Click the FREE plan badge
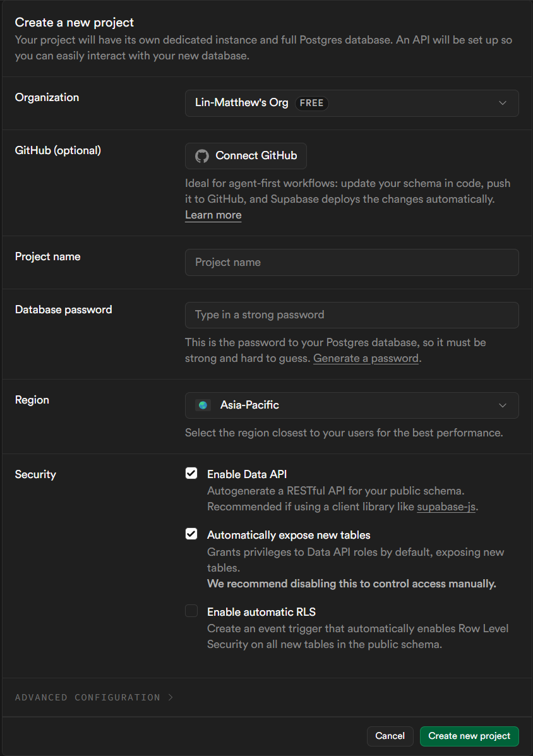 pos(311,103)
